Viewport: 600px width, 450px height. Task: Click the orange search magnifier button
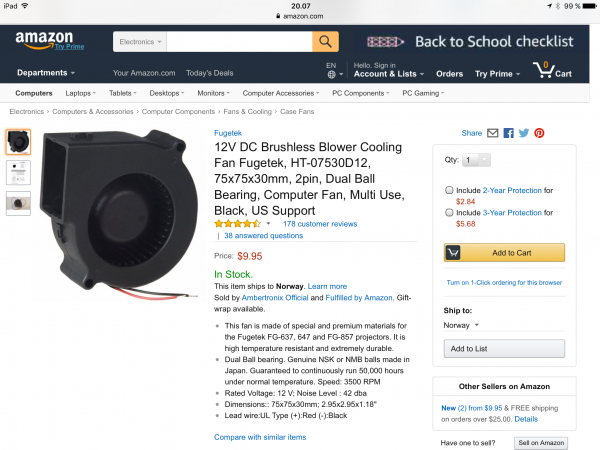click(x=326, y=42)
